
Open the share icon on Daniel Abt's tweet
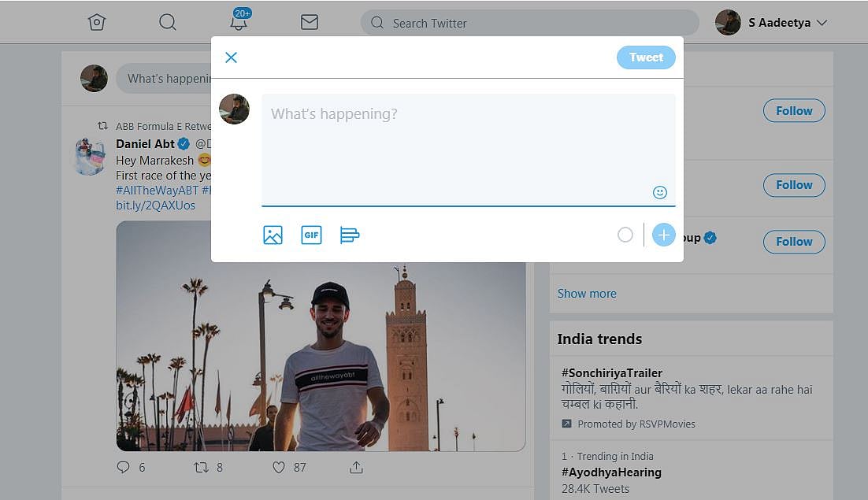pos(356,467)
